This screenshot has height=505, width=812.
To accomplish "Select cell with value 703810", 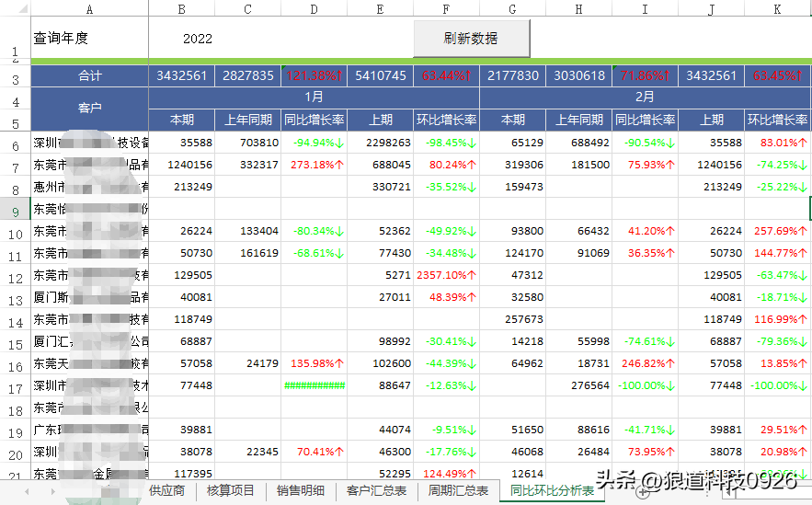I will (x=248, y=143).
